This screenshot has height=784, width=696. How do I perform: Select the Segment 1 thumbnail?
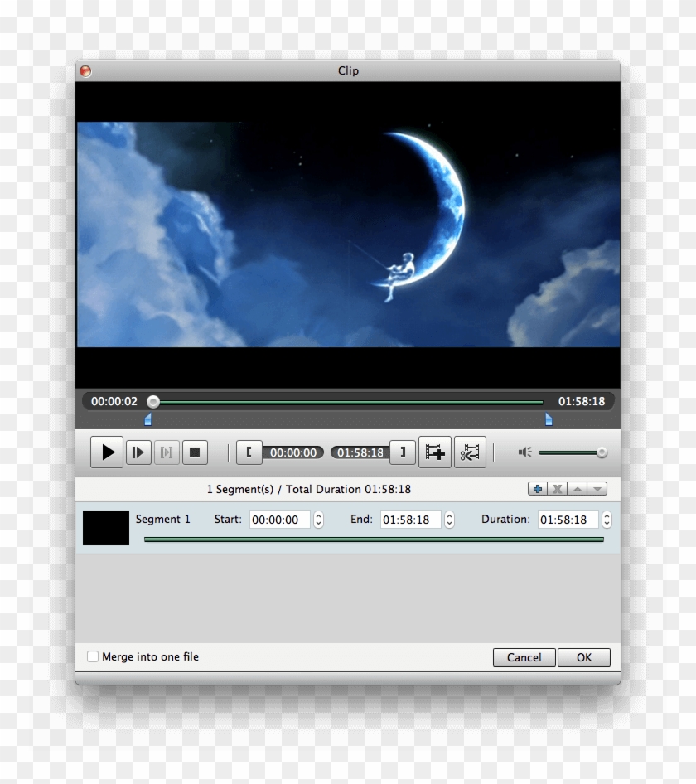point(106,527)
